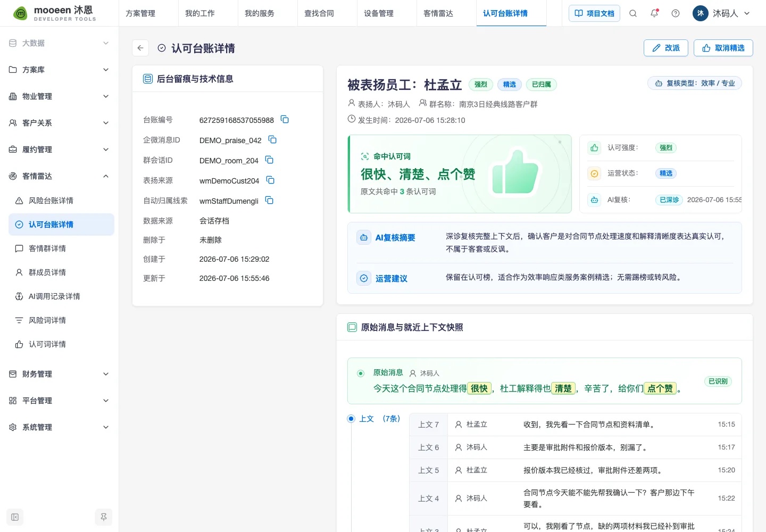Open 认可词详情 in sidebar
This screenshot has height=532, width=766.
click(61, 344)
